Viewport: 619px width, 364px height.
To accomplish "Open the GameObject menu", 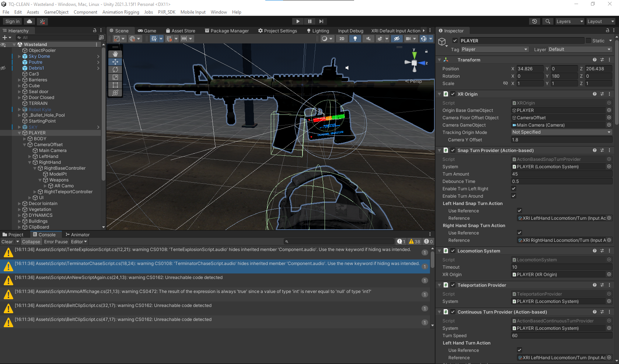I will pyautogui.click(x=56, y=12).
